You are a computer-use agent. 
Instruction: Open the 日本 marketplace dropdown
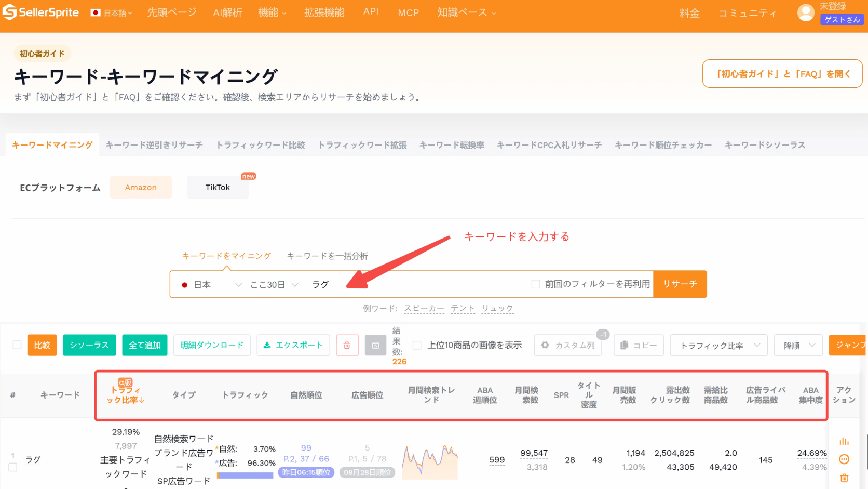click(212, 285)
